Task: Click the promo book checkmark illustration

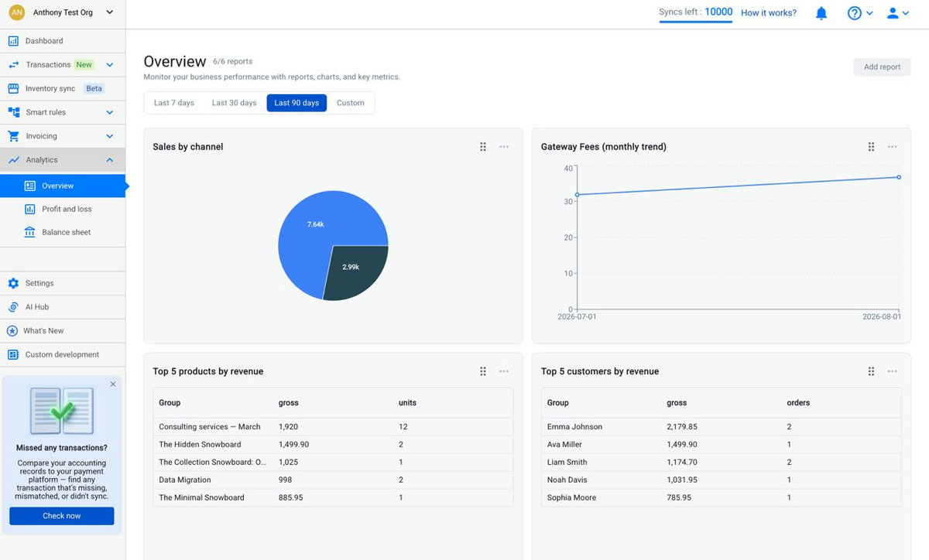Action: pyautogui.click(x=62, y=411)
